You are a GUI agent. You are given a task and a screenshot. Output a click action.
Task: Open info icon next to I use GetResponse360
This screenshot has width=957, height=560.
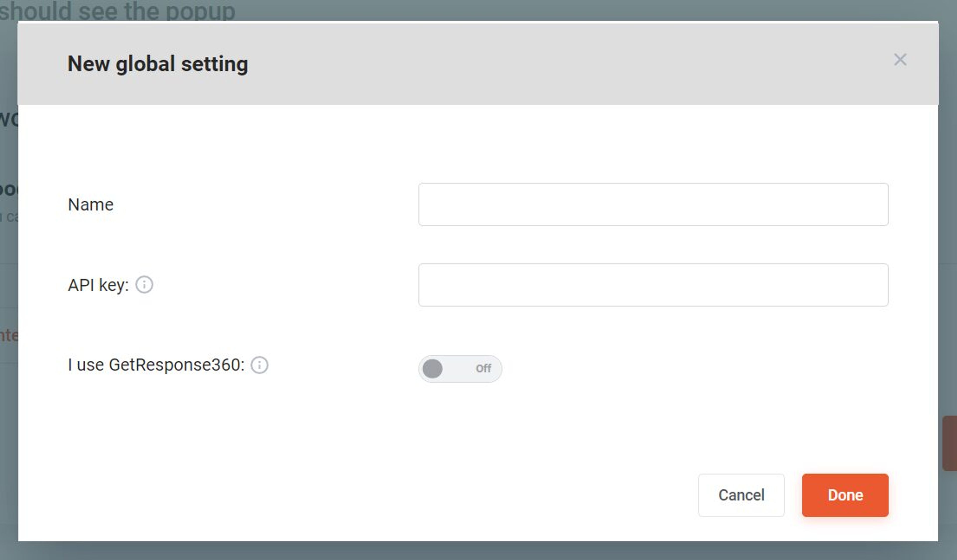click(259, 365)
